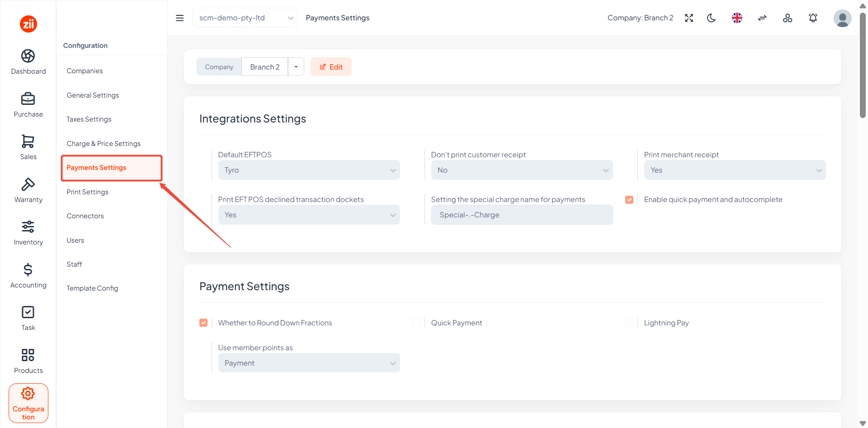Image resolution: width=868 pixels, height=428 pixels.
Task: Check the Lightning Pay checkbox
Action: pyautogui.click(x=629, y=323)
